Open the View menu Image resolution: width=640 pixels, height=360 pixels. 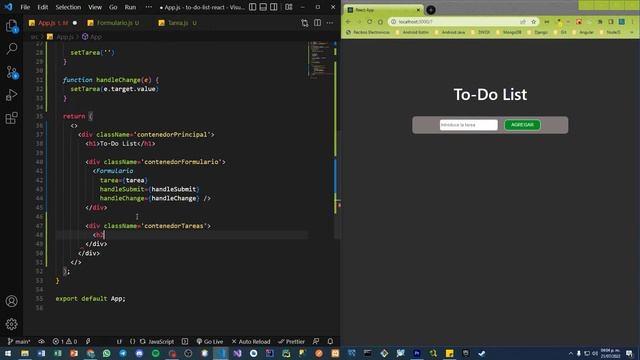95,7
